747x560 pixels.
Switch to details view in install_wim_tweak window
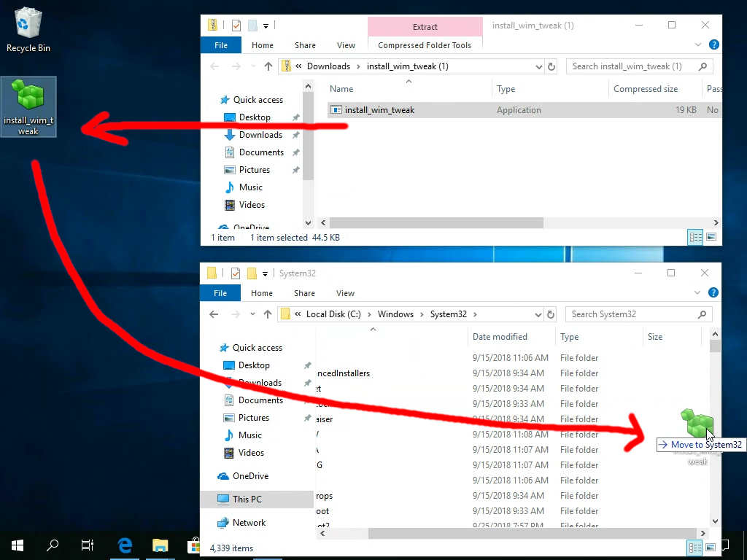point(695,237)
